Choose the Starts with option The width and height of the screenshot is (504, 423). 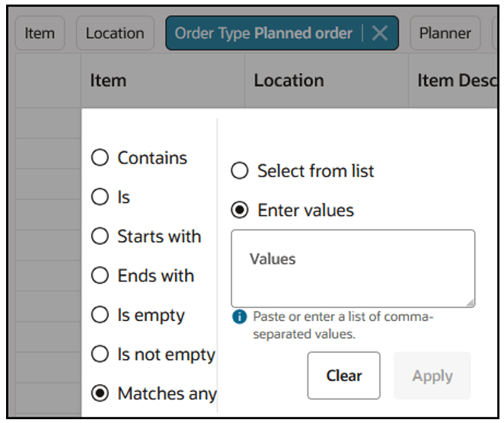click(x=100, y=237)
